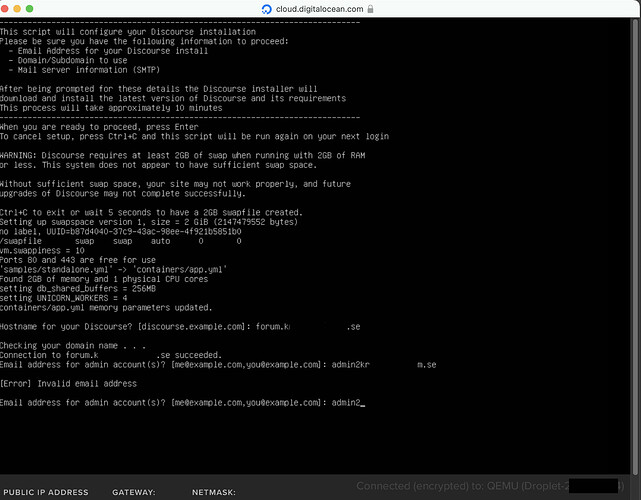Click the padlock icon beside the URL
The image size is (641, 500).
click(370, 9)
